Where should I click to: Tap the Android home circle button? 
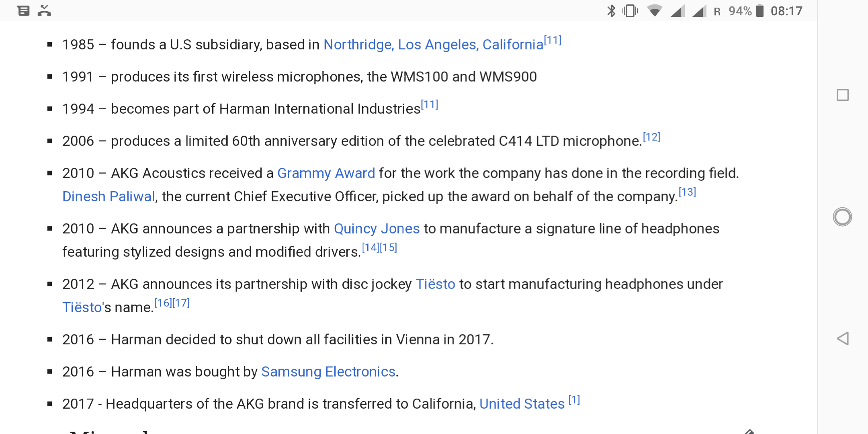[842, 217]
